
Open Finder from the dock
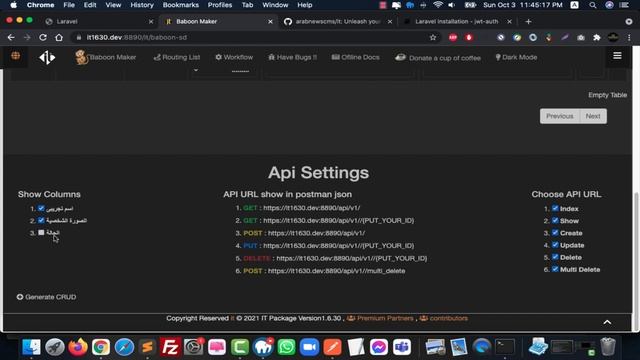click(31, 347)
